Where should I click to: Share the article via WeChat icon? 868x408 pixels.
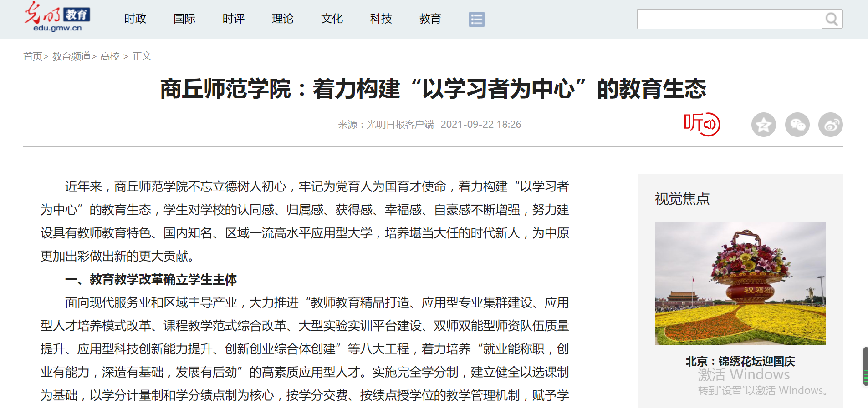click(x=797, y=125)
